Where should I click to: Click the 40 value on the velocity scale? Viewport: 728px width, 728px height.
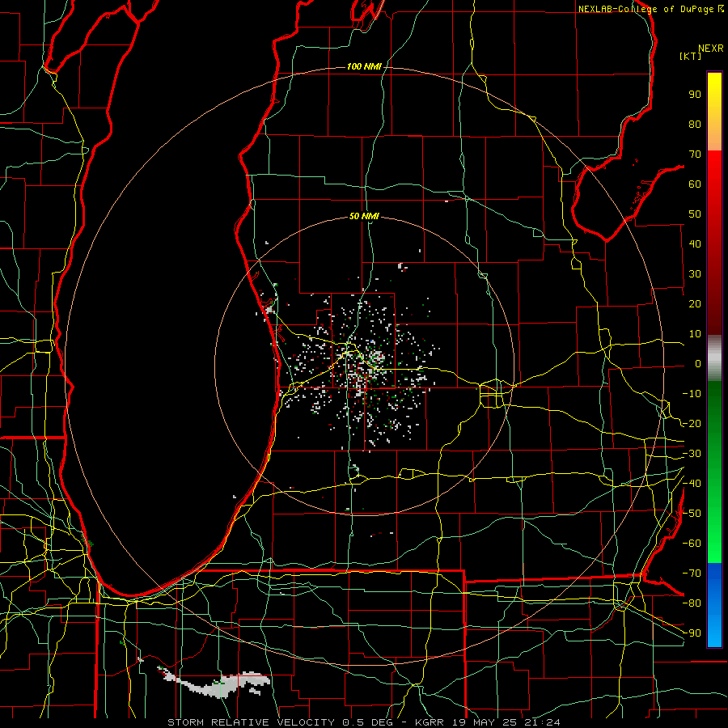click(695, 244)
